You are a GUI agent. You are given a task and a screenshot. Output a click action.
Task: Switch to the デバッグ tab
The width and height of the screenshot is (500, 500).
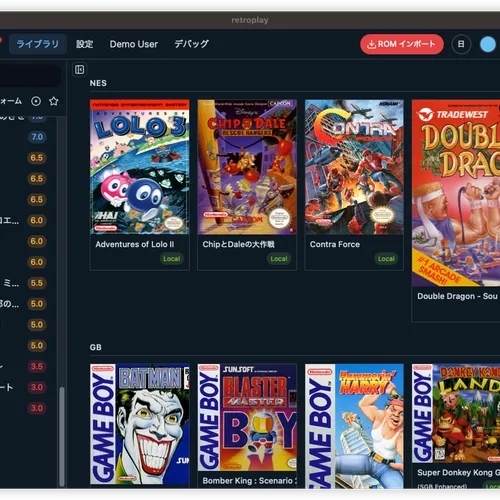click(x=191, y=44)
